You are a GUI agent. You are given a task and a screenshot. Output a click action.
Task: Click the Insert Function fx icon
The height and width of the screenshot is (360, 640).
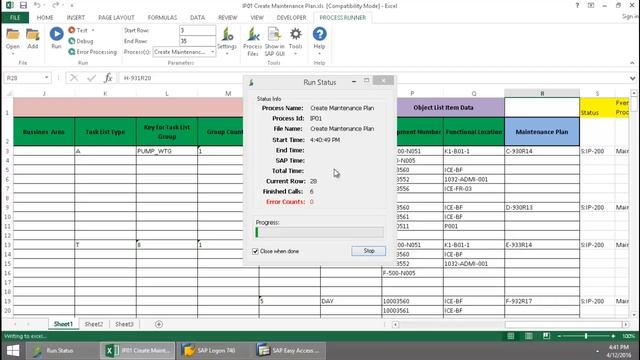108,78
